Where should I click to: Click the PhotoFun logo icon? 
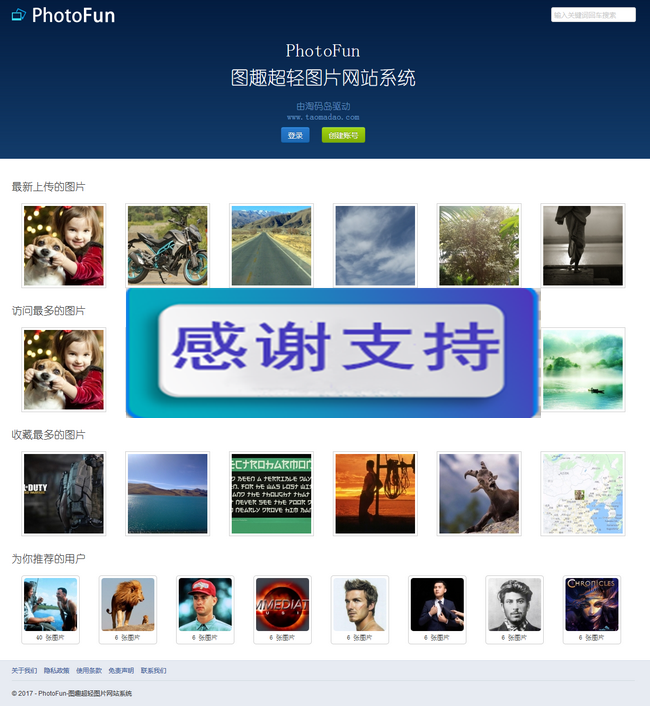tap(18, 15)
